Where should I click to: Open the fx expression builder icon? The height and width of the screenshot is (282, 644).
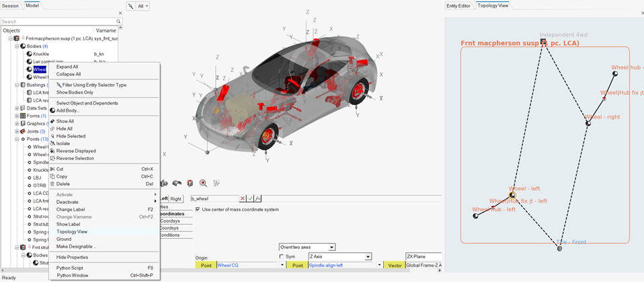pyautogui.click(x=257, y=199)
